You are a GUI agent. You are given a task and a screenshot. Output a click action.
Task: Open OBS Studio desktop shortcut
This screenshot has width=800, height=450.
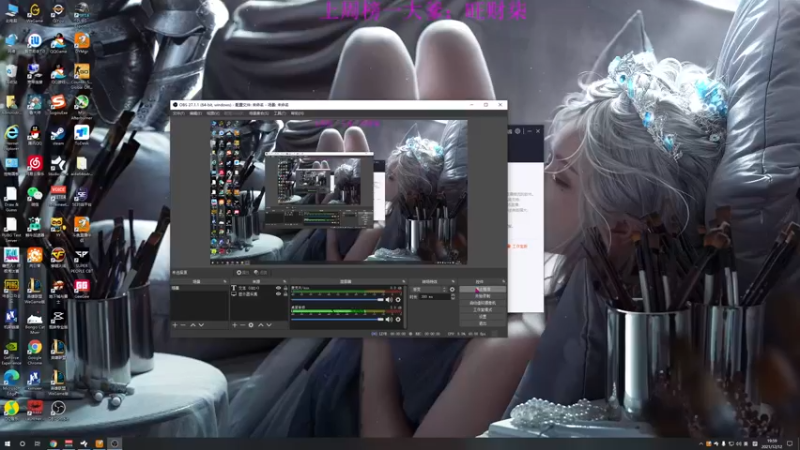coord(58,411)
